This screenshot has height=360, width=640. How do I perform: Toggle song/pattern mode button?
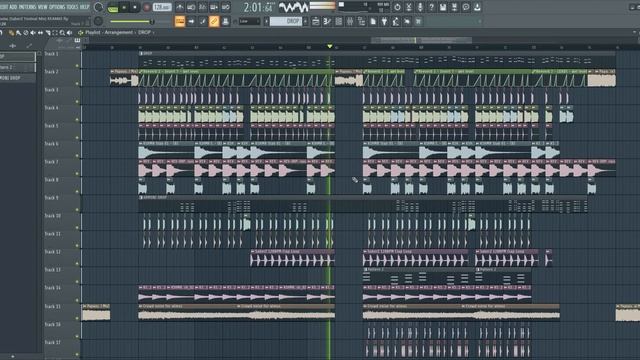pyautogui.click(x=113, y=7)
